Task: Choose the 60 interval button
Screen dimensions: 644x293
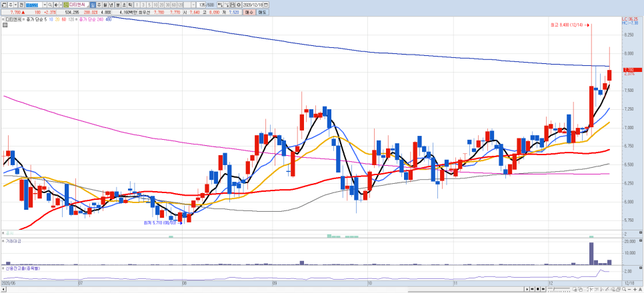Action: click(x=174, y=5)
